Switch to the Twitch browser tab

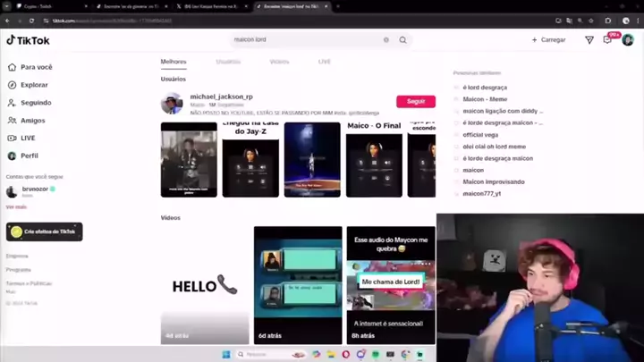pyautogui.click(x=52, y=6)
